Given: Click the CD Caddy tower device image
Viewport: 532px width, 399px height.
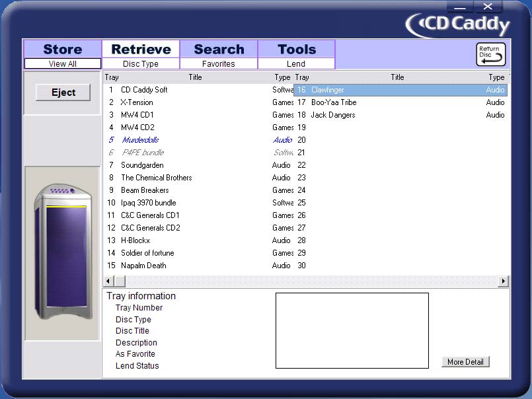Looking at the screenshot, I should 63,252.
